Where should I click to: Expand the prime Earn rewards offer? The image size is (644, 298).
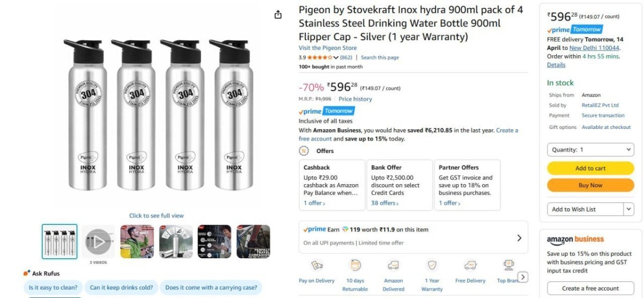[519, 238]
